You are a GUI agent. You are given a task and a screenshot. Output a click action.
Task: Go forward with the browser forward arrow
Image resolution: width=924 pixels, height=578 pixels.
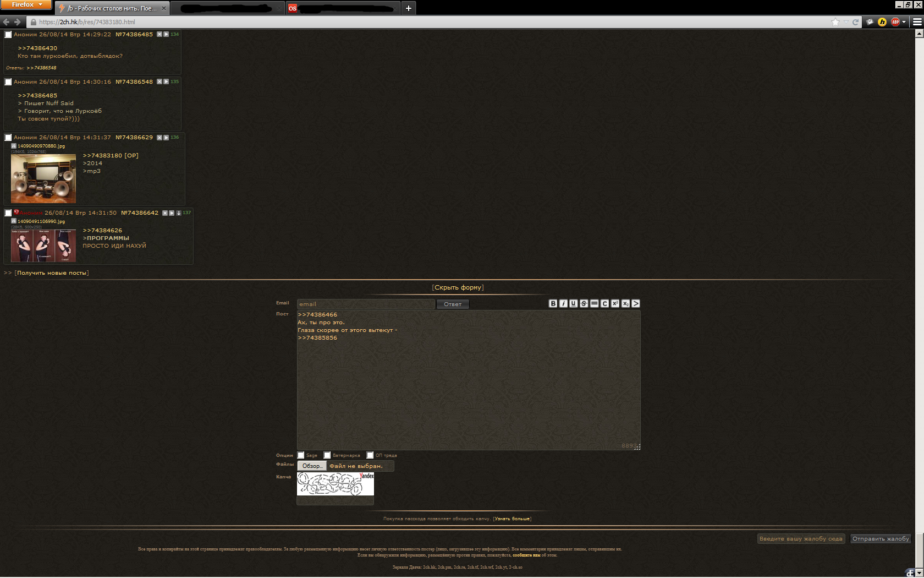[x=17, y=22]
